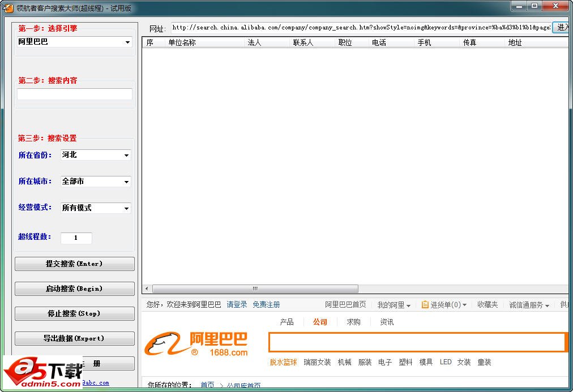Click the 免费注册 link

click(266, 304)
